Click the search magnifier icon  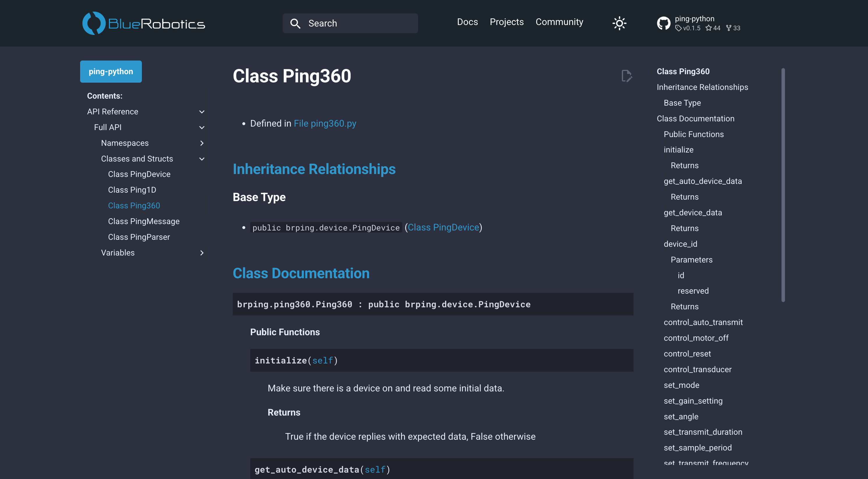pyautogui.click(x=295, y=23)
